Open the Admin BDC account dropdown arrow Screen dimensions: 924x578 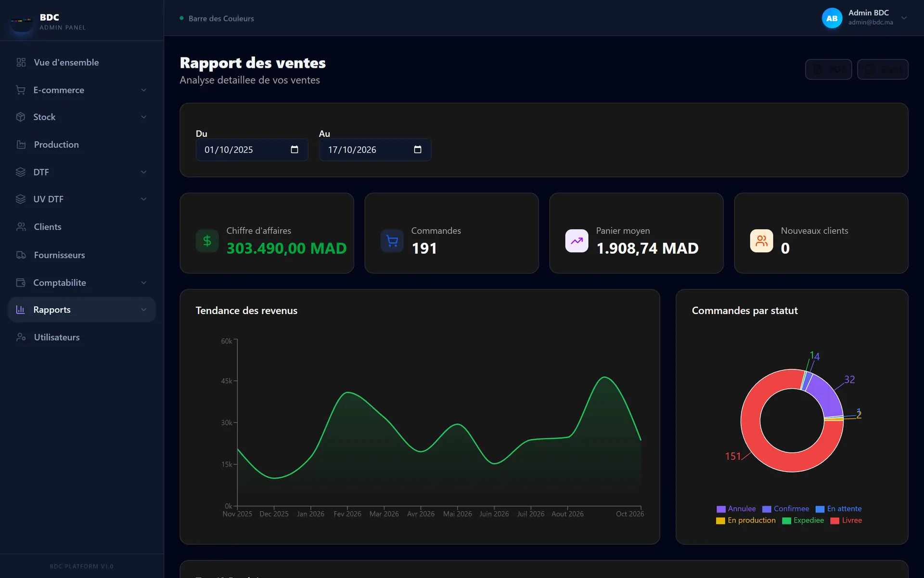[x=904, y=18]
